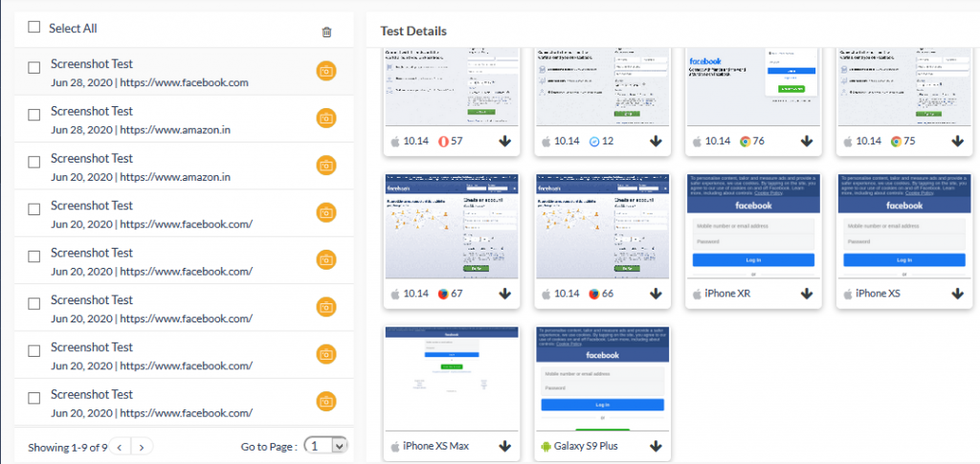This screenshot has height=464, width=980.
Task: Download the 10.14 Chrome 76 screenshot
Action: (807, 142)
